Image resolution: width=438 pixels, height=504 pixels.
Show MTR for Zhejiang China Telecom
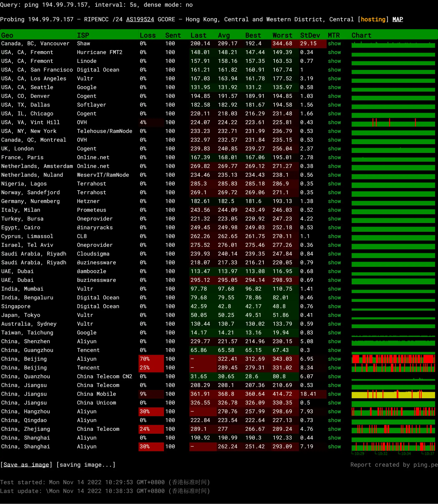click(334, 429)
